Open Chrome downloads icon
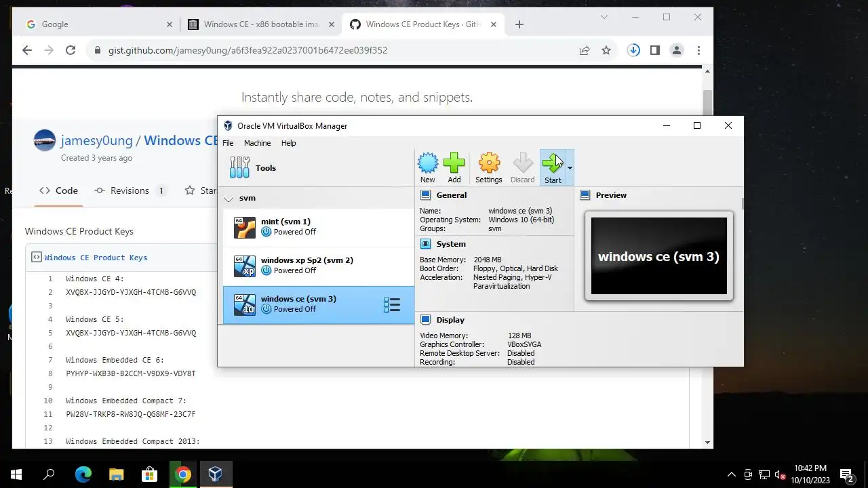This screenshot has width=868, height=488. tap(633, 50)
